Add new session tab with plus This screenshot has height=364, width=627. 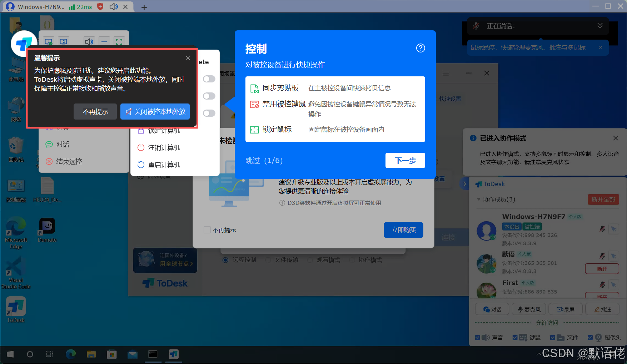[x=144, y=7]
